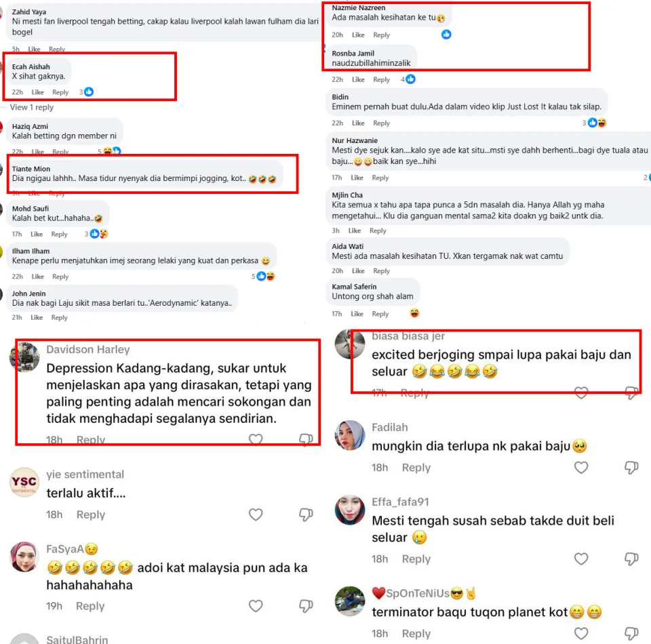651x644 pixels.
Task: Open yie sentimental's YSC profile picture
Action: click(x=24, y=482)
